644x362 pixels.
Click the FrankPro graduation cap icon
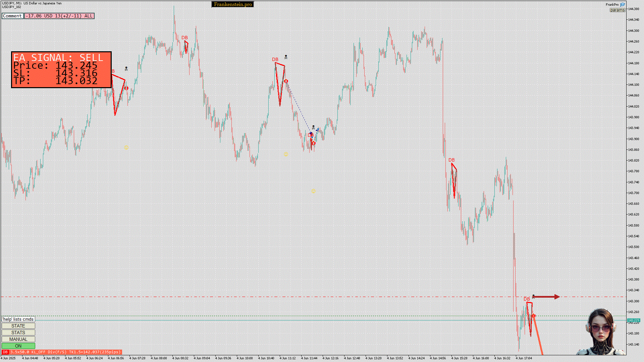[x=623, y=5]
